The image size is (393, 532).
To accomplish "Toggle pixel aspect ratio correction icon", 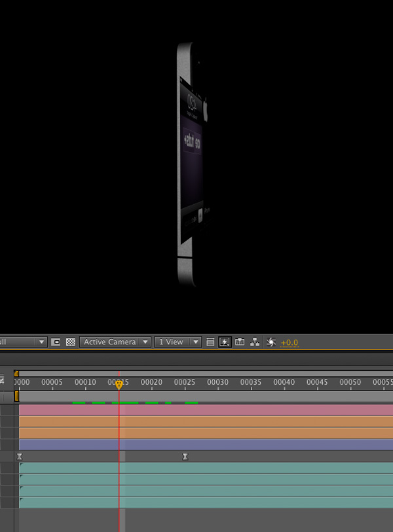I will pos(210,342).
